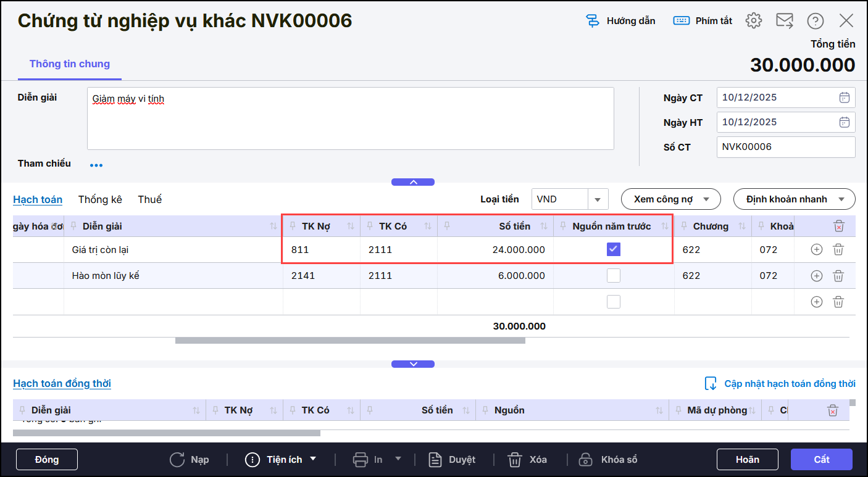Open calendar picker for Ngày CT
Screen dimensions: 868x477
844,97
